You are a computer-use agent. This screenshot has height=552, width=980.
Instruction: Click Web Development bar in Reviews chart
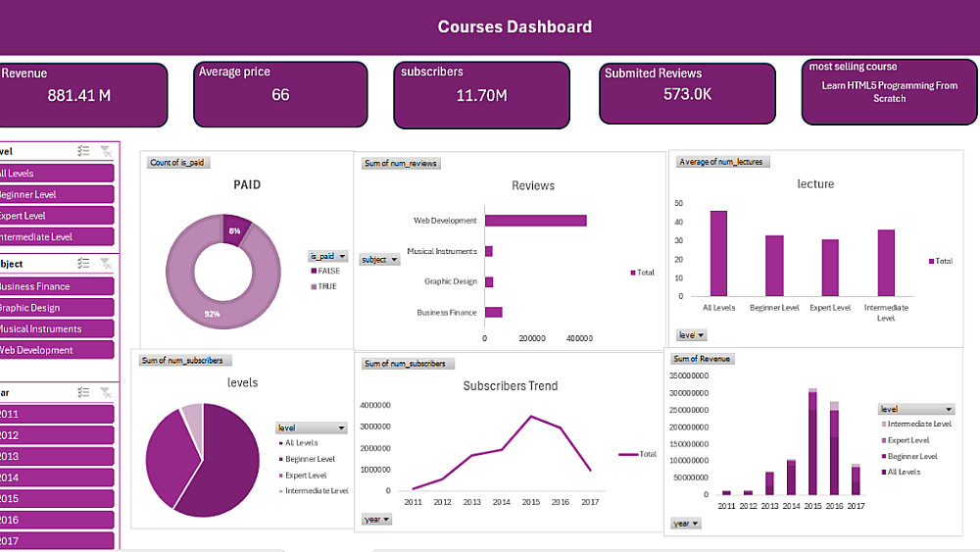click(x=536, y=221)
